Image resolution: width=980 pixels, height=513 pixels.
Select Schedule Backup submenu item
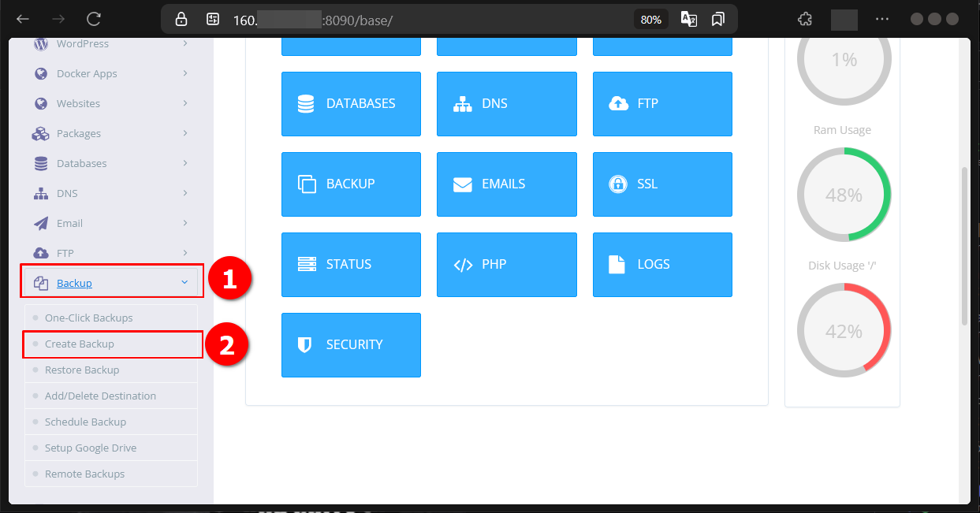110,422
